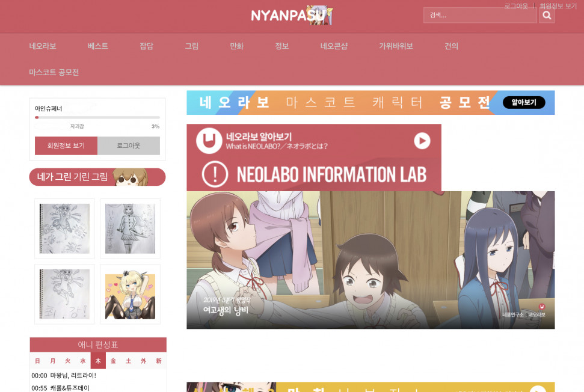Click 로그아웃 link in top header
Viewport: 584px width, 392px height.
(x=516, y=5)
